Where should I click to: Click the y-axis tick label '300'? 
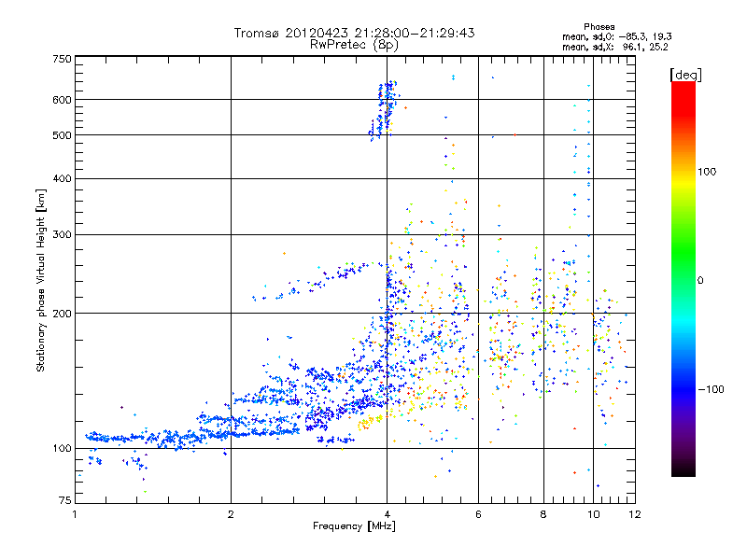(62, 235)
